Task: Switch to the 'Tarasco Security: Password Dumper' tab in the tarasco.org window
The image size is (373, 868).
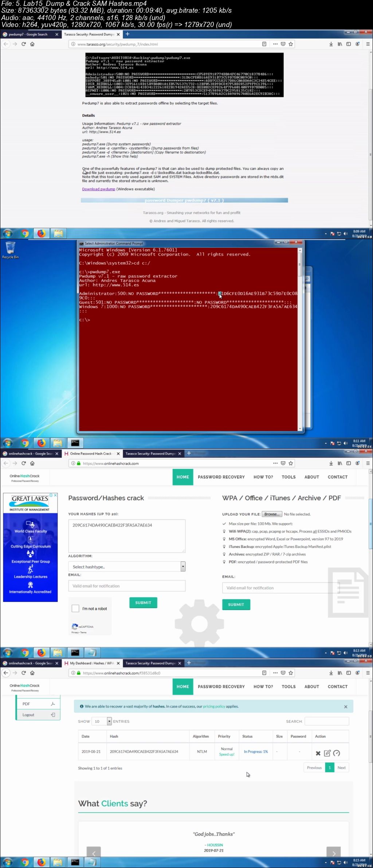Action: pos(91,34)
